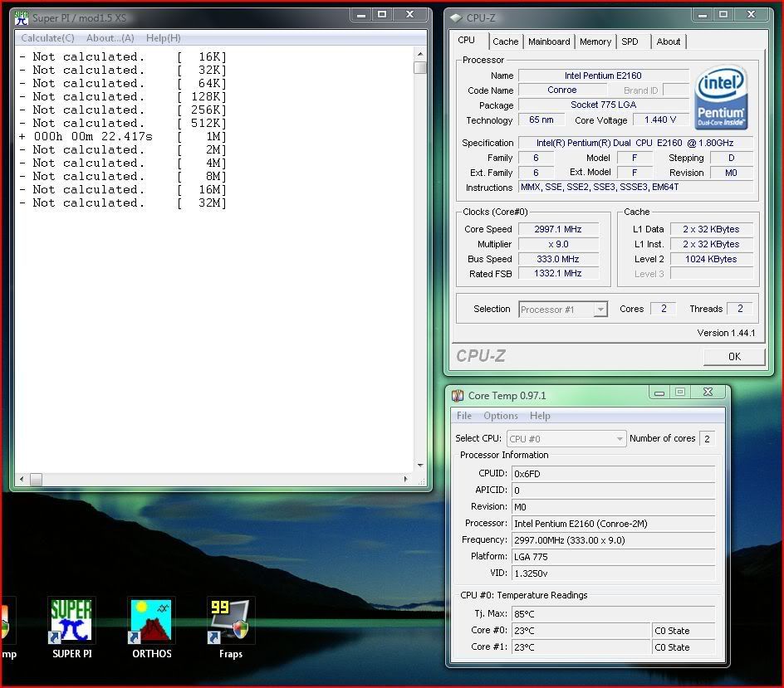Open the Options menu in Core Temp
This screenshot has width=784, height=688.
(x=501, y=416)
